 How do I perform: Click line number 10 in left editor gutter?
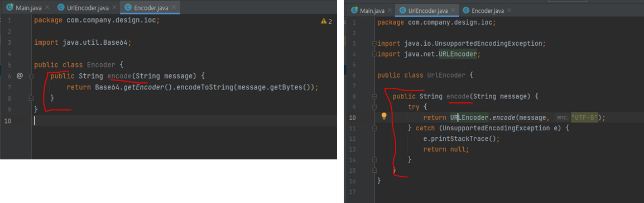(8, 121)
